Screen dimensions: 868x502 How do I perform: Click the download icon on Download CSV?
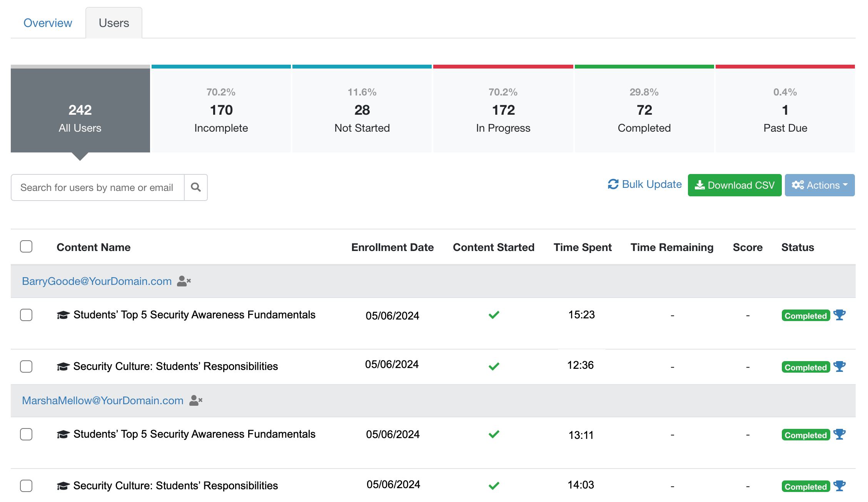(700, 185)
